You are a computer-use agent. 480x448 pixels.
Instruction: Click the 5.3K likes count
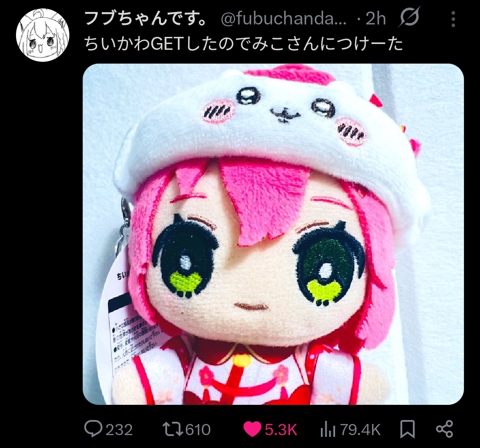281,430
